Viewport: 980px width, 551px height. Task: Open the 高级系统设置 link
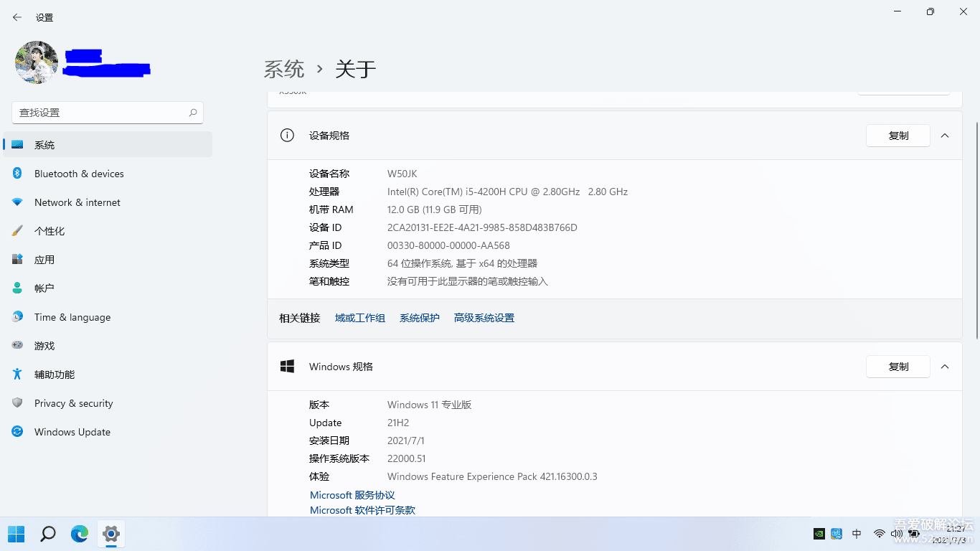tap(484, 318)
